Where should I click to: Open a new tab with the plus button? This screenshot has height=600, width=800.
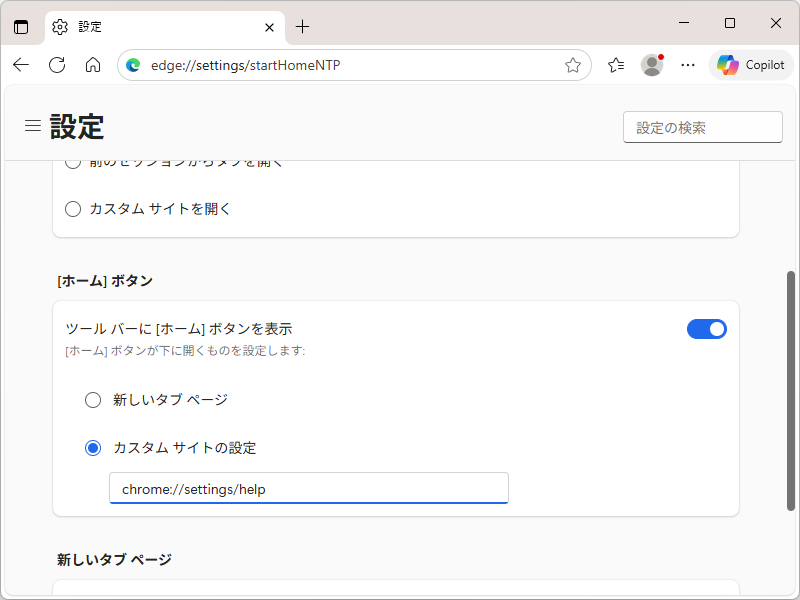[303, 27]
